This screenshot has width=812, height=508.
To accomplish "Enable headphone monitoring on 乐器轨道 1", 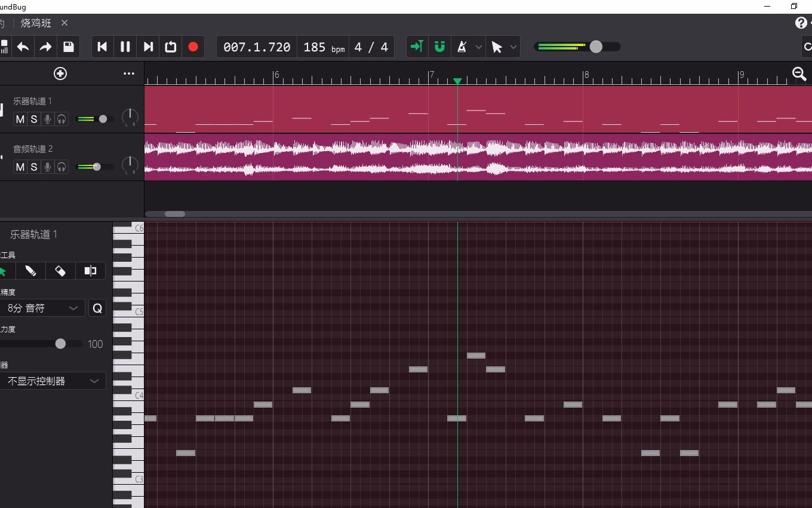I will pyautogui.click(x=61, y=119).
